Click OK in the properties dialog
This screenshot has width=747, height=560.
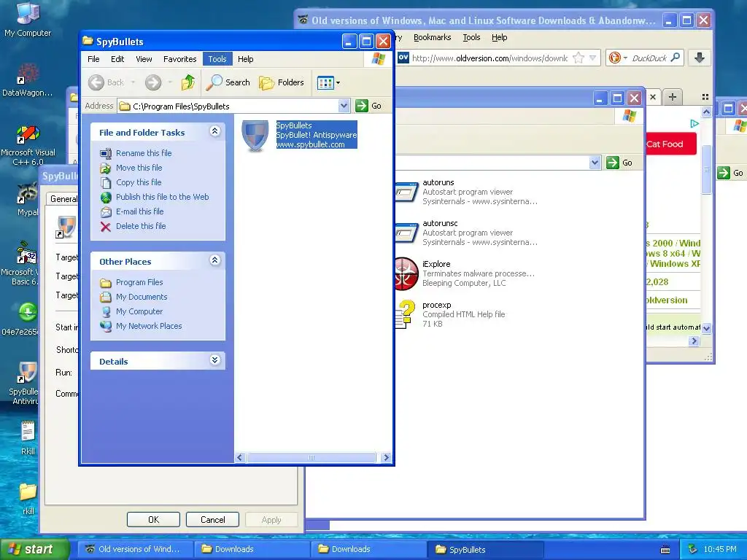tap(153, 519)
